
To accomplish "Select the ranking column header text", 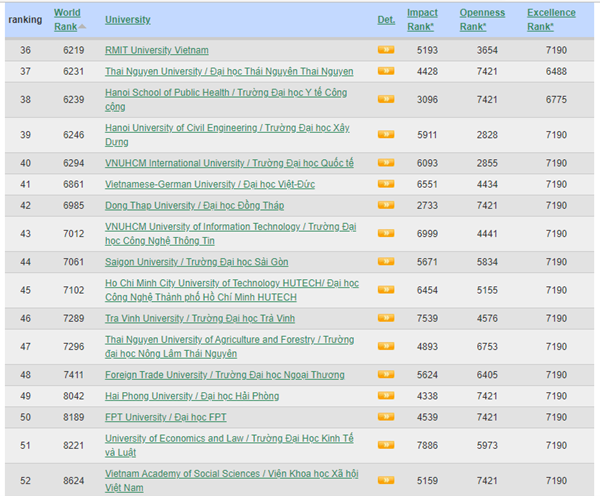I will coord(25,20).
